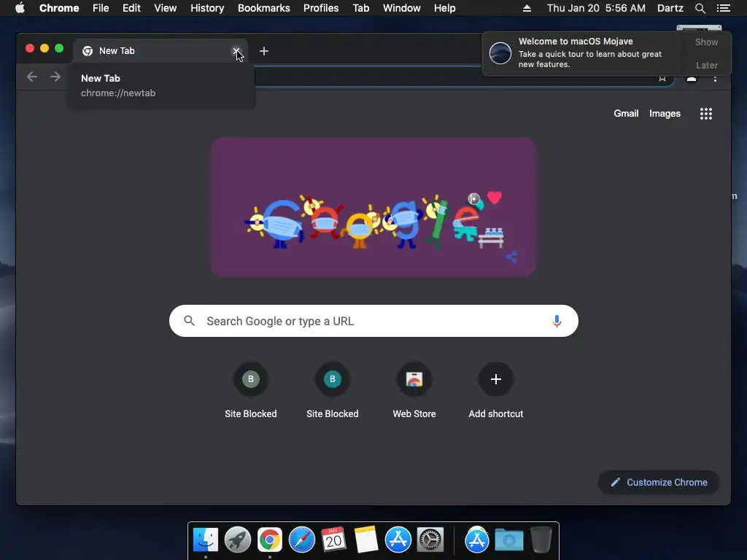Open the Trash in the Dock
The height and width of the screenshot is (560, 747).
pos(541,540)
